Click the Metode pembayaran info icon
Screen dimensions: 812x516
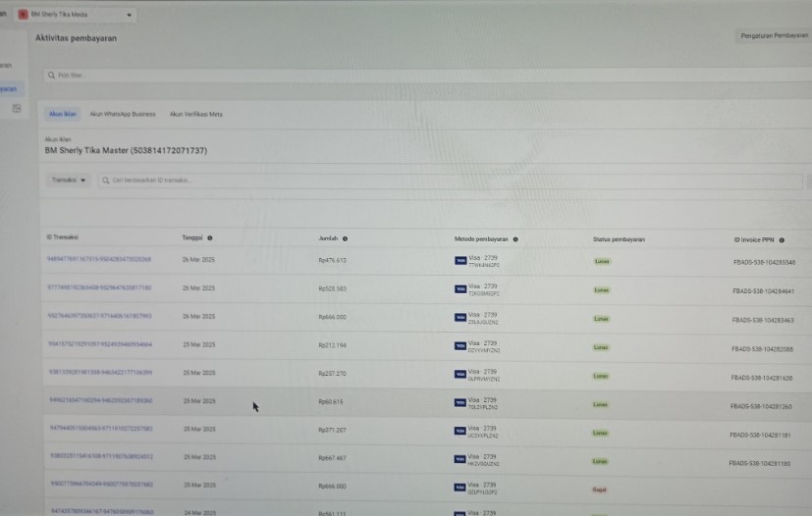(x=515, y=238)
